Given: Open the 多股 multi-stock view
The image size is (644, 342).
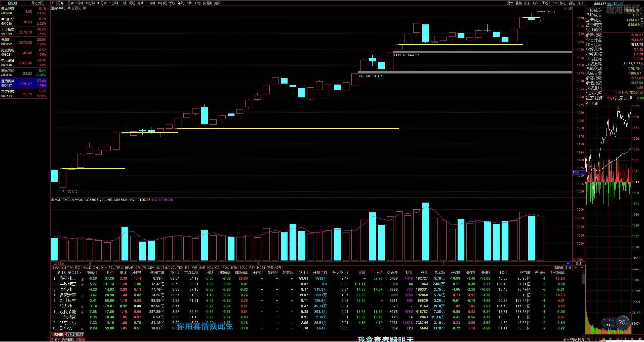Looking at the screenshot, I should click(x=527, y=3).
